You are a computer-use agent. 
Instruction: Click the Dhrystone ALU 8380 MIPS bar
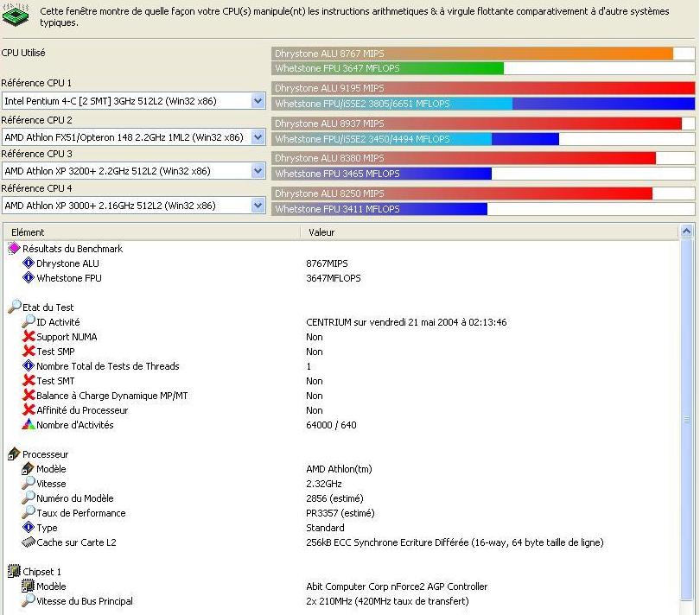click(464, 158)
